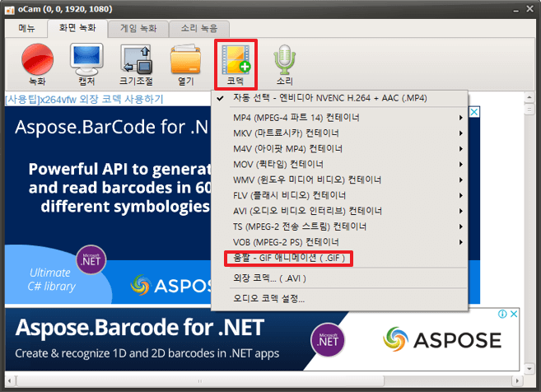The width and height of the screenshot is (541, 392).
Task: Expand the M4V (아이팟 MP4) 컨테이너 submenu
Action: point(339,149)
